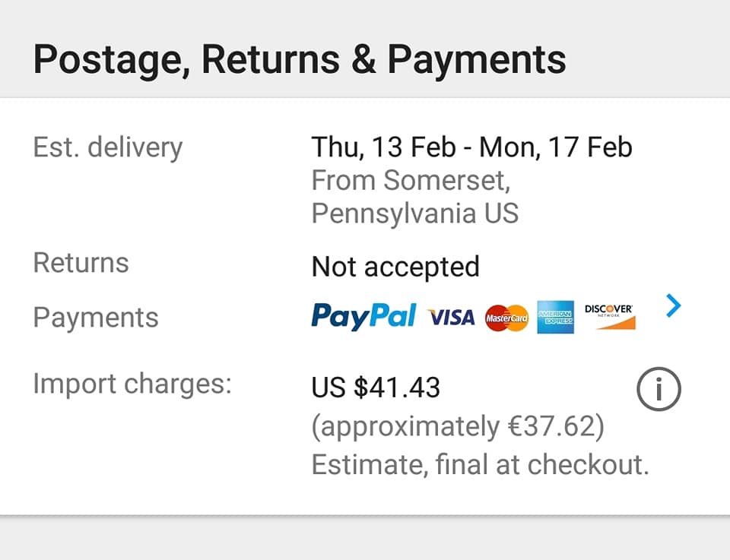
Task: Tap the Postage, Returns & Payments header
Action: (300, 59)
